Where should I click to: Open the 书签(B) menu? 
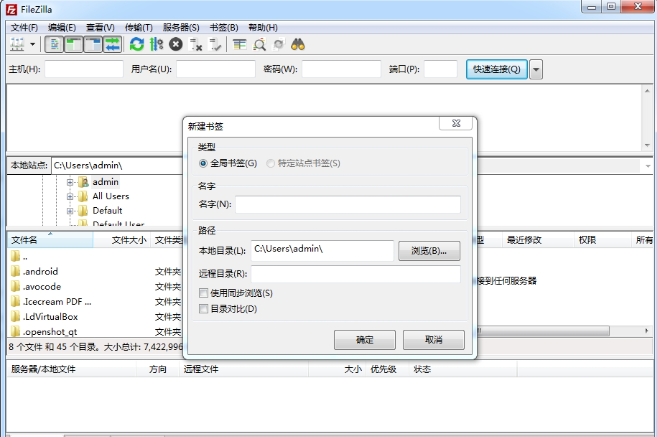[x=224, y=28]
